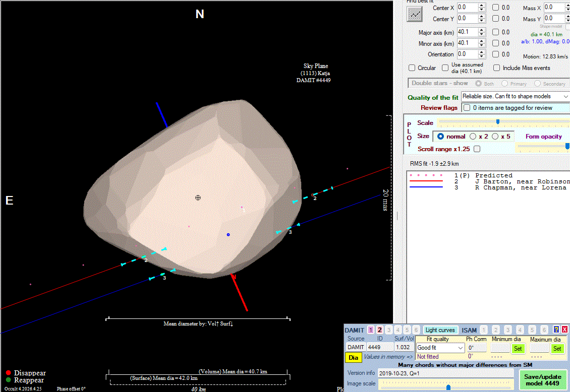Select ISAM model 2 tab
The image size is (570, 392).
(496, 330)
